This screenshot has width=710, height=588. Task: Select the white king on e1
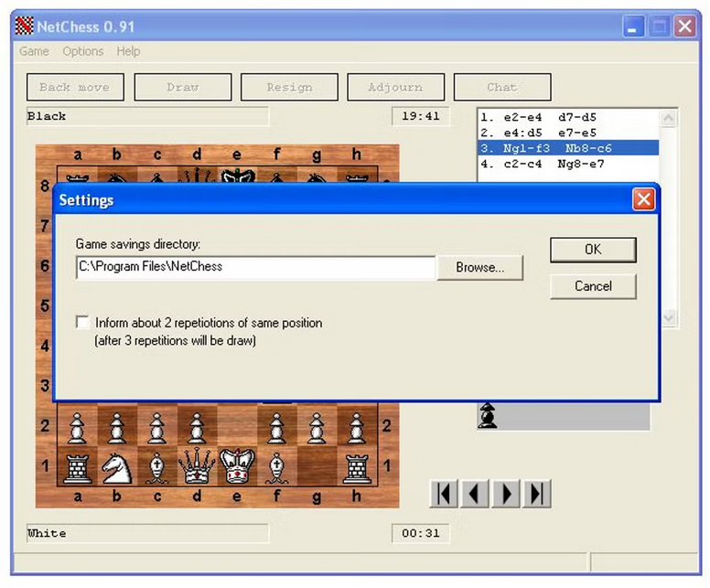[237, 467]
